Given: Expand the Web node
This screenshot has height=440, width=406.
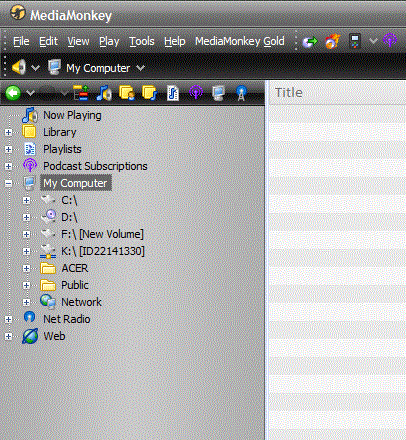Looking at the screenshot, I should pyautogui.click(x=8, y=336).
